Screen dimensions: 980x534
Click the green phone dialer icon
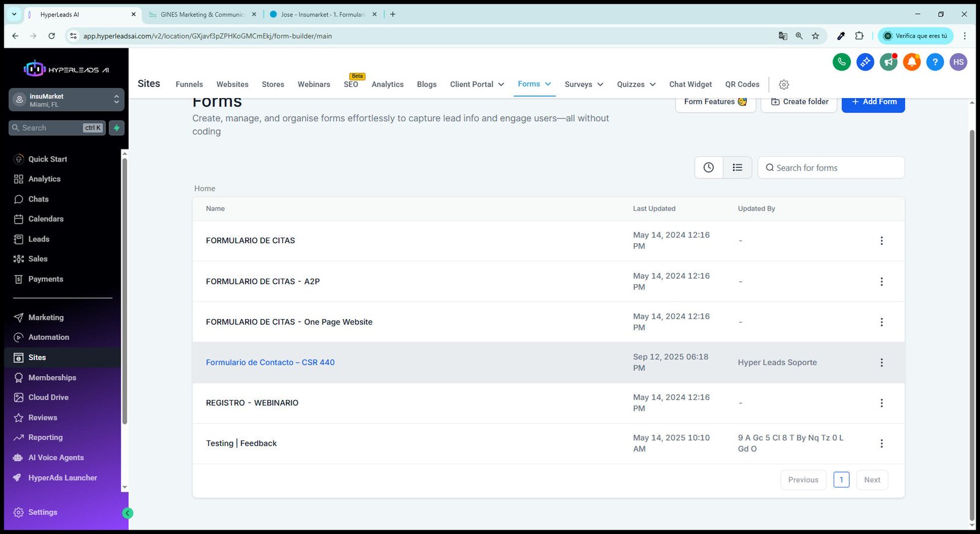pos(842,62)
